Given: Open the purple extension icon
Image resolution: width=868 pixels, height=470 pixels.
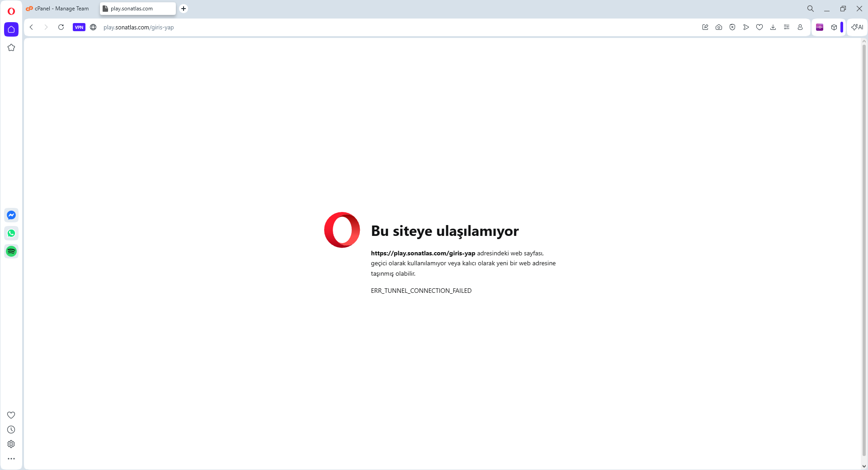Looking at the screenshot, I should pos(820,27).
